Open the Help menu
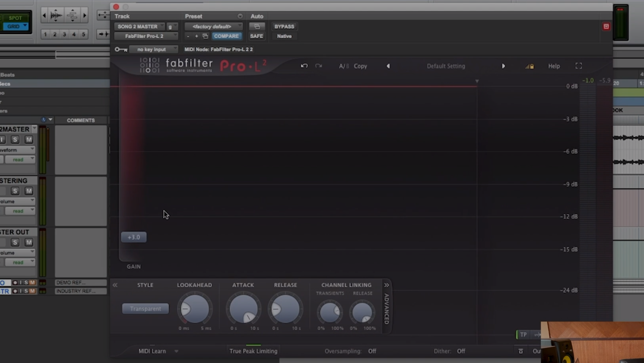 pyautogui.click(x=554, y=66)
